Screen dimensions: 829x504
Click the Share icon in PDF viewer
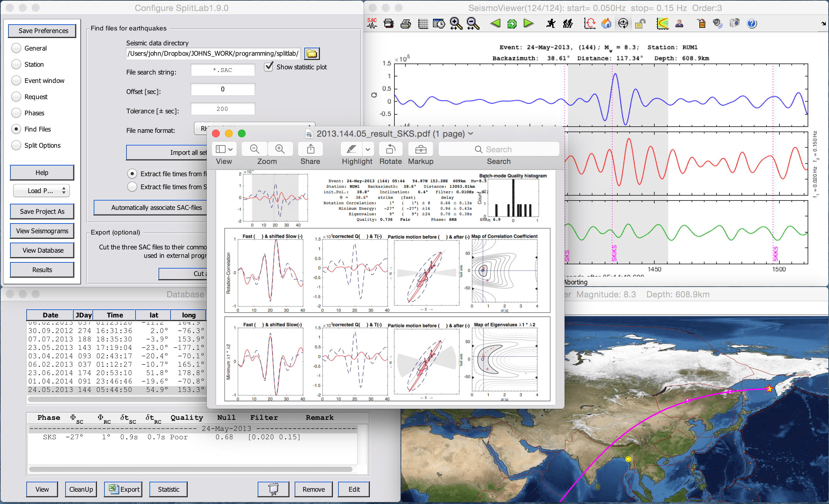click(310, 149)
